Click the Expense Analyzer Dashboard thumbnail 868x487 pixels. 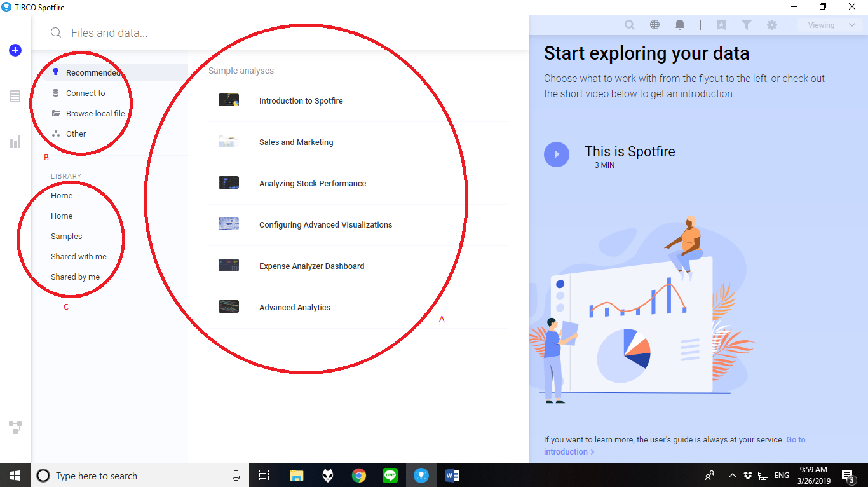point(229,265)
